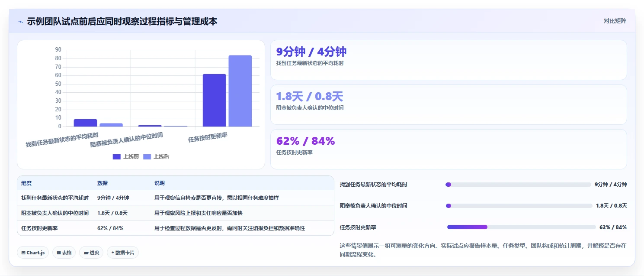Click the 说明 column header

point(160,183)
